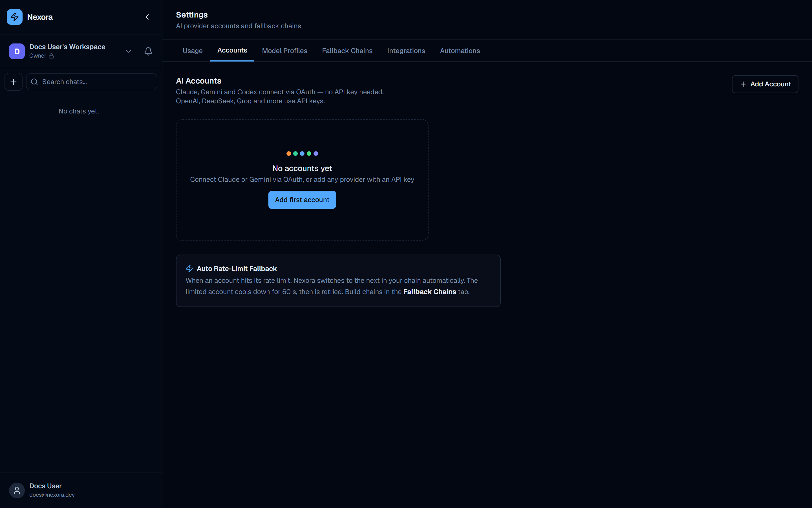
Task: Focus the Search chats field
Action: click(91, 82)
